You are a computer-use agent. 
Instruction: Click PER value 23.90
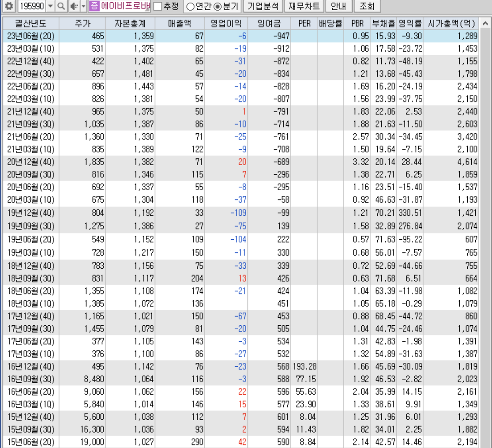306,404
